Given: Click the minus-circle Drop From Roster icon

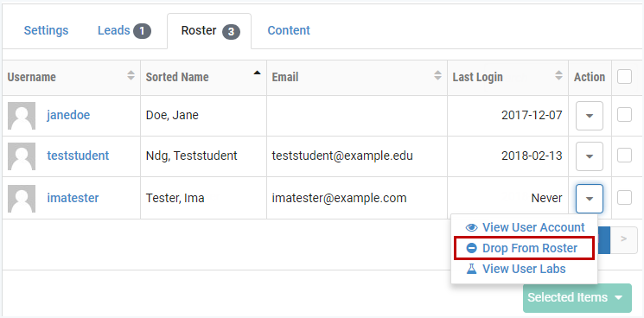Looking at the screenshot, I should (472, 248).
